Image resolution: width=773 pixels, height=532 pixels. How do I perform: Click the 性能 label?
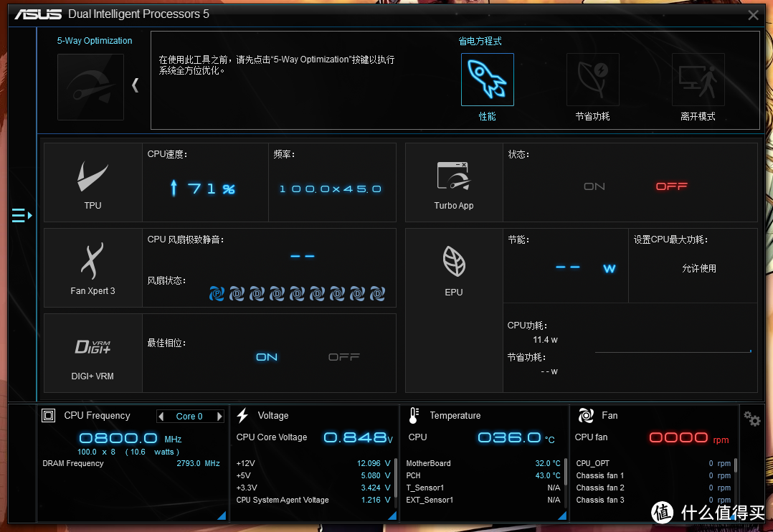tap(488, 116)
